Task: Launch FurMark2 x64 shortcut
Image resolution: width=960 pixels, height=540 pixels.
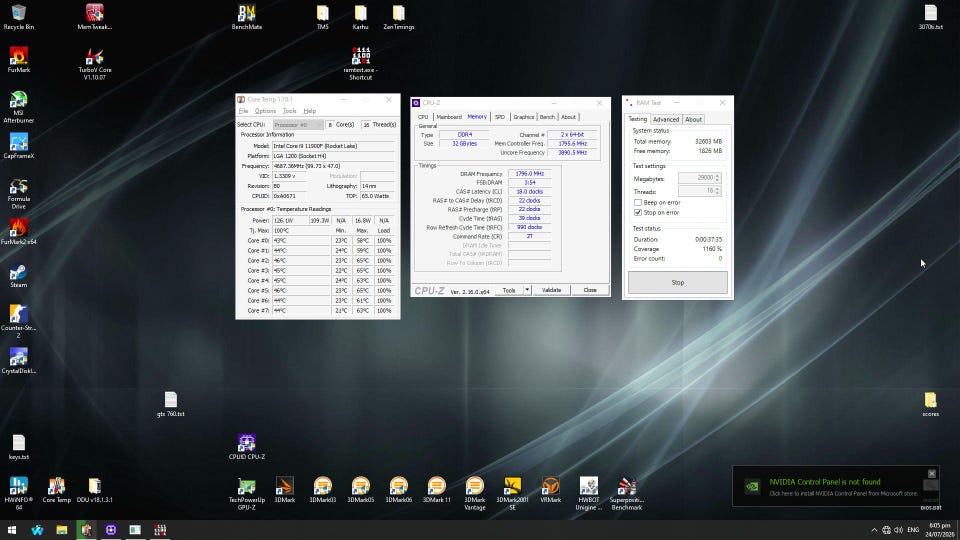Action: 18,231
